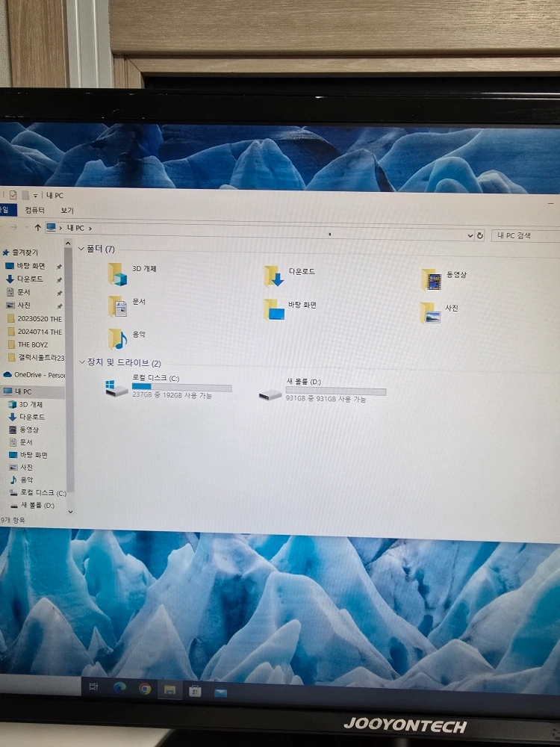Click the properties checkmark icon in title bar
560x747 pixels.
(x=13, y=195)
